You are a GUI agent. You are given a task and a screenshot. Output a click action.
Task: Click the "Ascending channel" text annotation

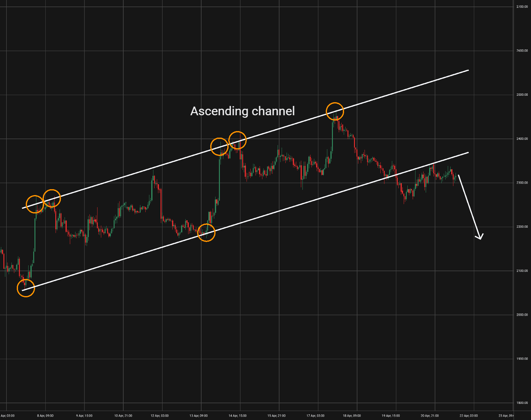[242, 111]
